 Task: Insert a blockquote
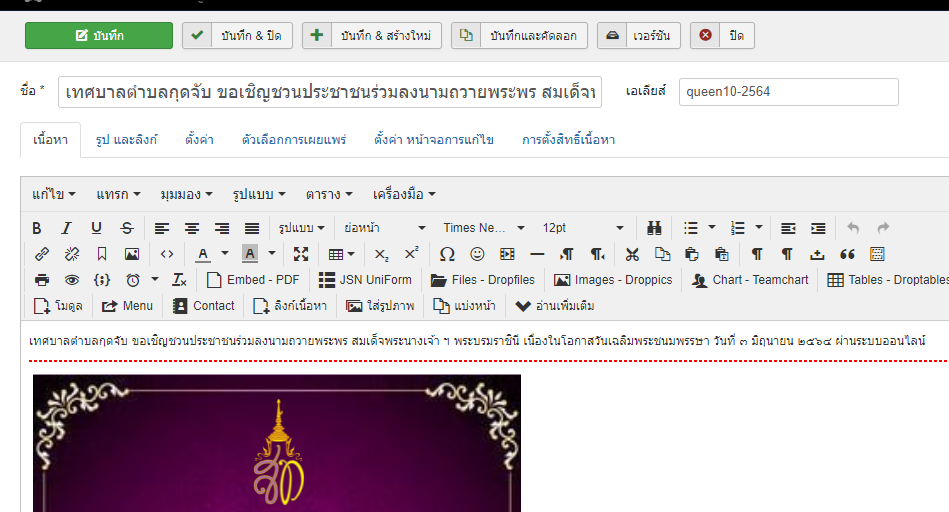(847, 254)
